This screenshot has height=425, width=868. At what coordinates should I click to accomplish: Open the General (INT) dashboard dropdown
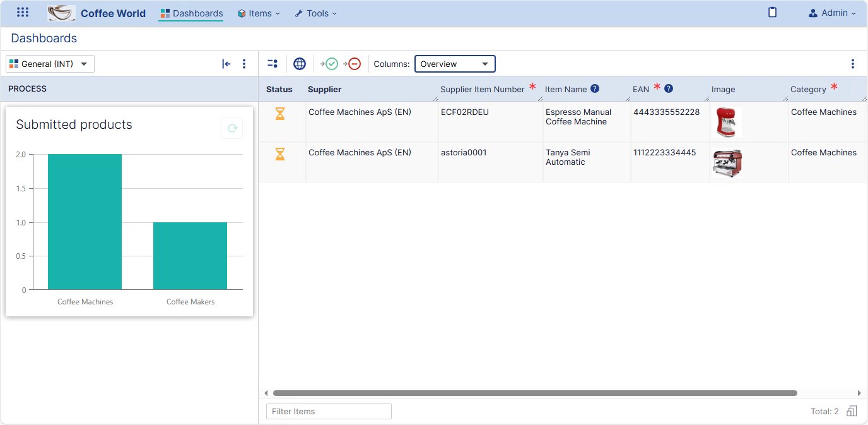pos(50,64)
